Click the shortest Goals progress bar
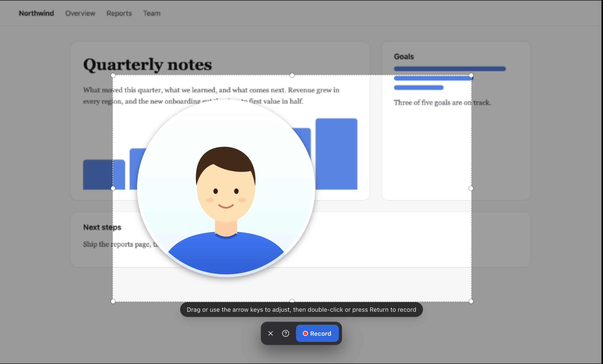Viewport: 603px width, 364px height. coord(419,88)
